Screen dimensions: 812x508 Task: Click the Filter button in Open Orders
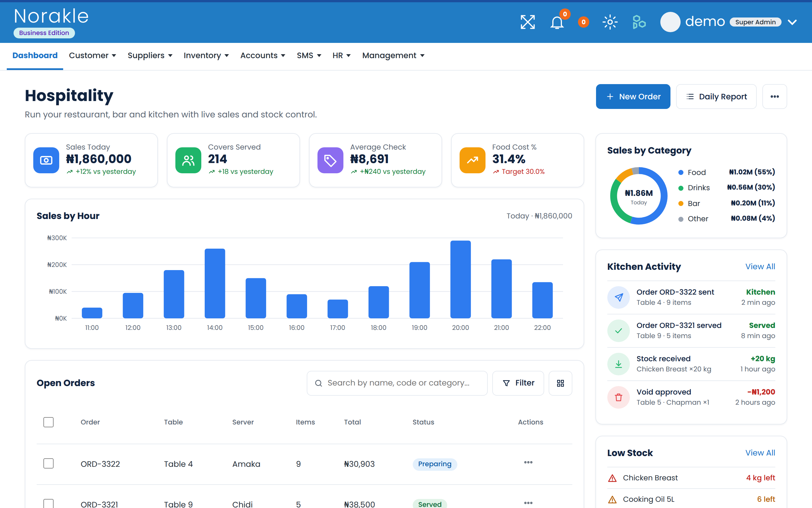coord(518,383)
